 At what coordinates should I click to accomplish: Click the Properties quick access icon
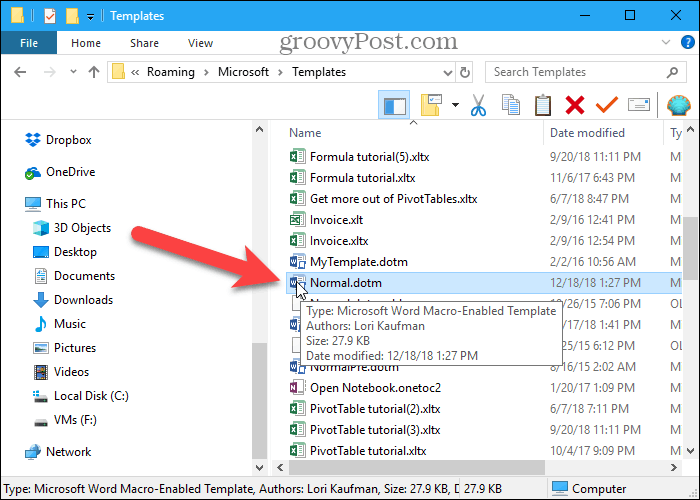pyautogui.click(x=50, y=16)
